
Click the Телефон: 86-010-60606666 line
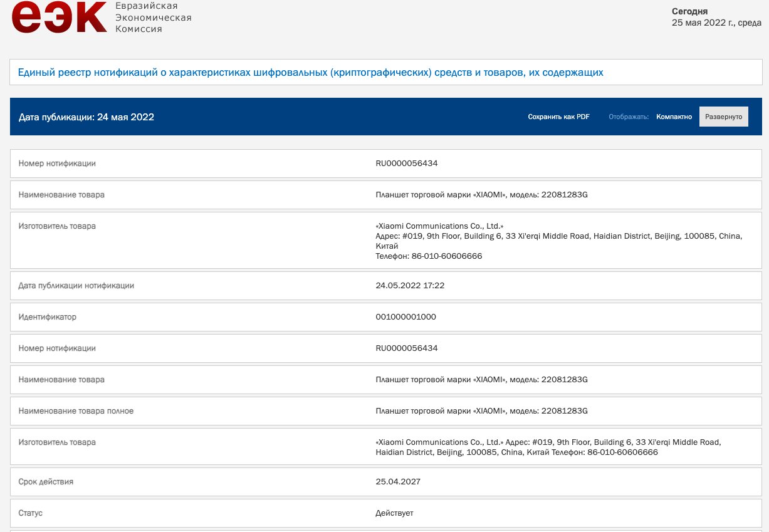pos(429,256)
